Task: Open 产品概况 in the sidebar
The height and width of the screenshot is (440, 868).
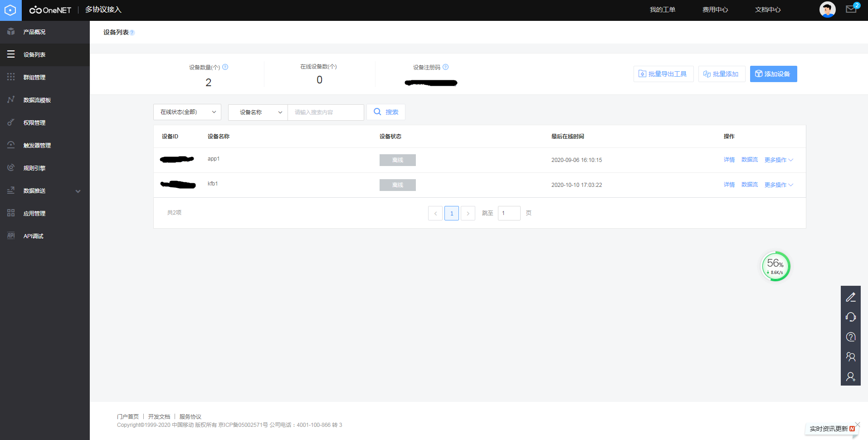Action: (x=45, y=32)
